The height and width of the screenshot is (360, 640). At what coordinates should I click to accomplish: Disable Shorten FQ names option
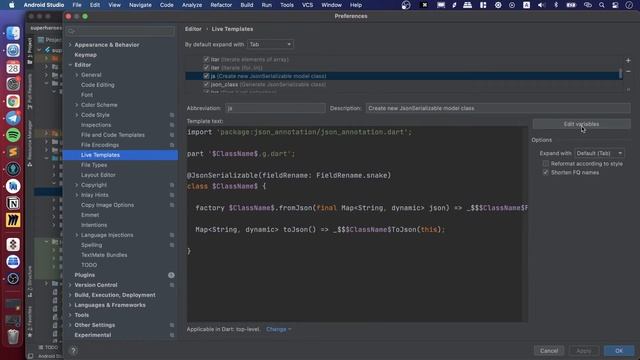(546, 173)
